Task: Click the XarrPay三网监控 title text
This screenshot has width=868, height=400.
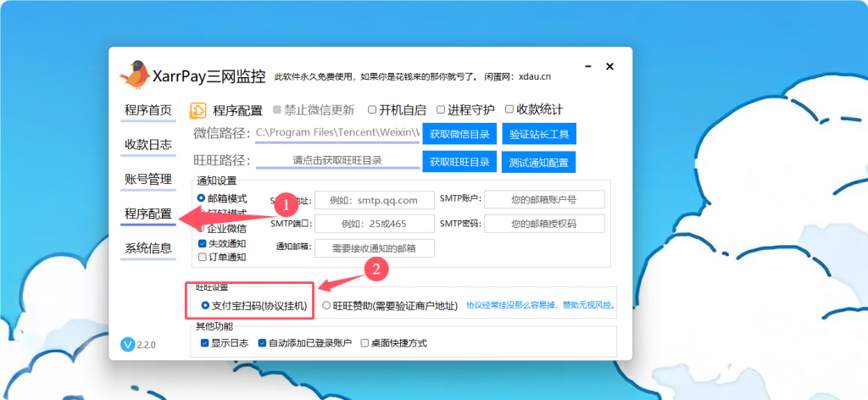Action: 209,76
